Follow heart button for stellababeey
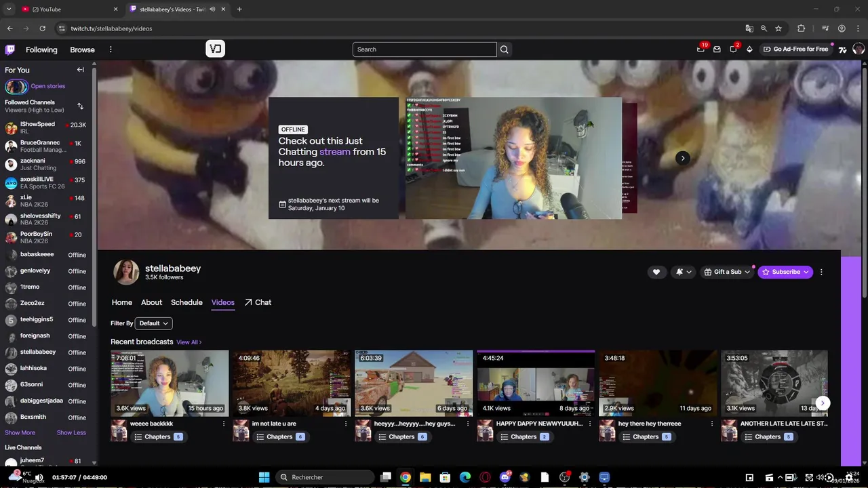Screen dimensions: 868x488 pyautogui.click(x=656, y=272)
